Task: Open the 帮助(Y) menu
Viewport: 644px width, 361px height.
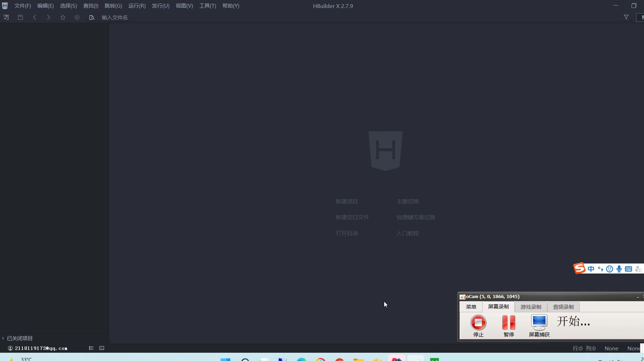Action: [231, 6]
